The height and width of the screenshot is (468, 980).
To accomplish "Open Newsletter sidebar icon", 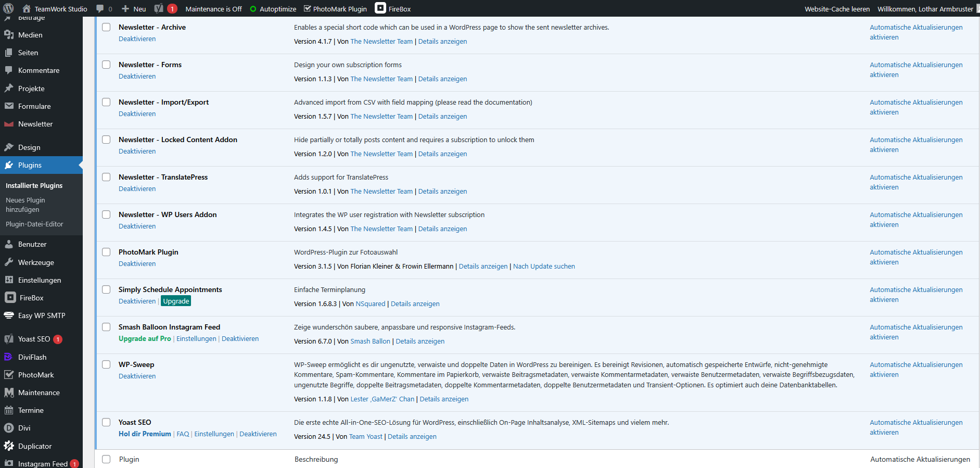I will [9, 124].
